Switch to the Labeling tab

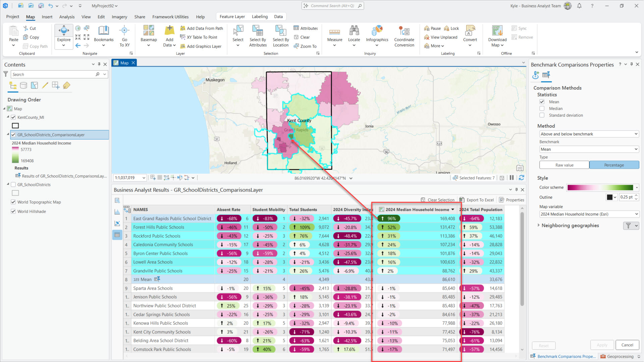point(260,17)
